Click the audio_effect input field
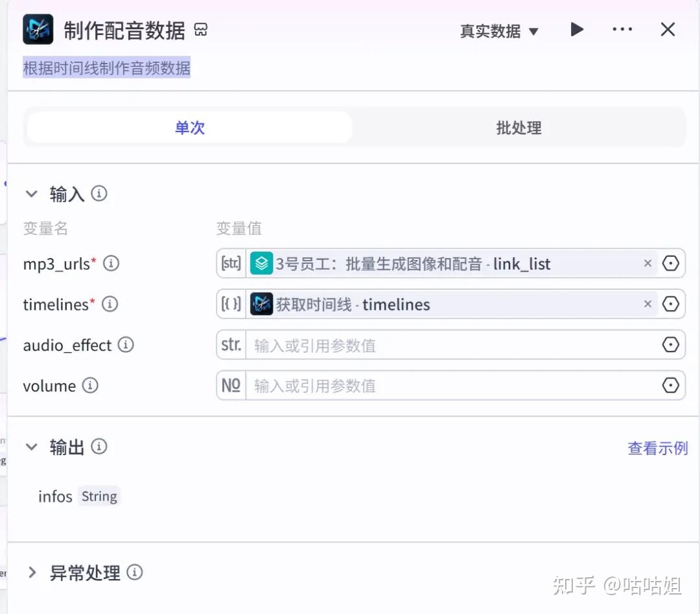The width and height of the screenshot is (700, 614). point(454,346)
